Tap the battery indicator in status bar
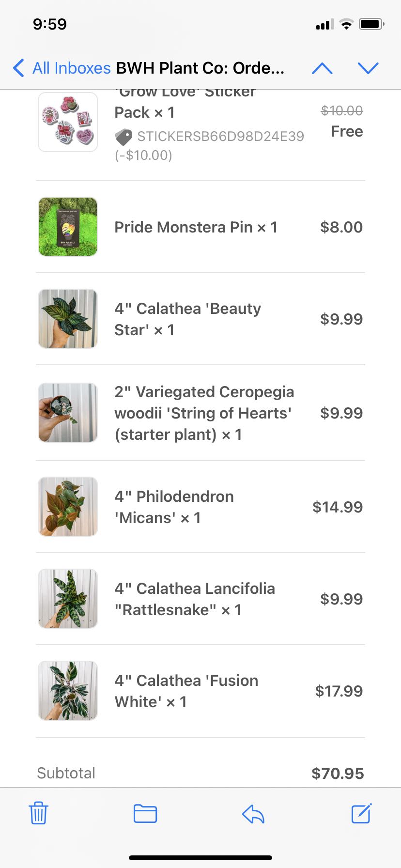The width and height of the screenshot is (401, 868). click(371, 24)
